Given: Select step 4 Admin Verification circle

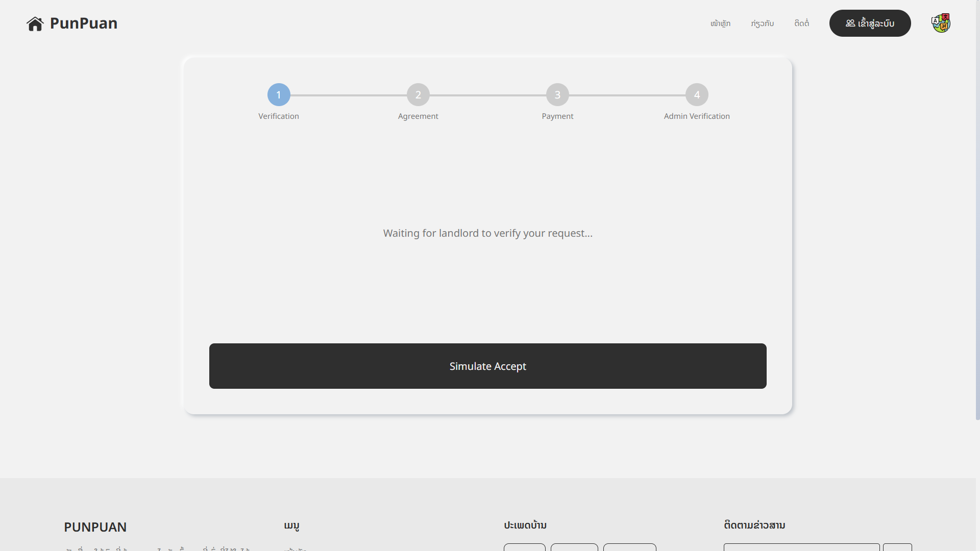Looking at the screenshot, I should (697, 95).
